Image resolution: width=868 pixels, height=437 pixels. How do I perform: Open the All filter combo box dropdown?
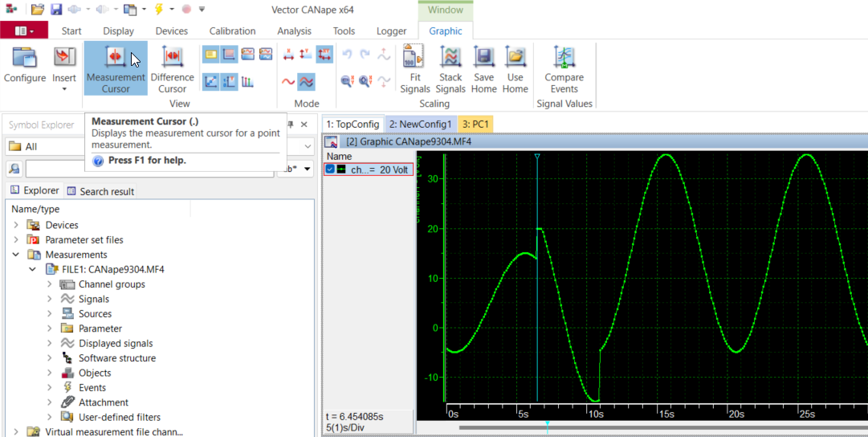coord(308,146)
